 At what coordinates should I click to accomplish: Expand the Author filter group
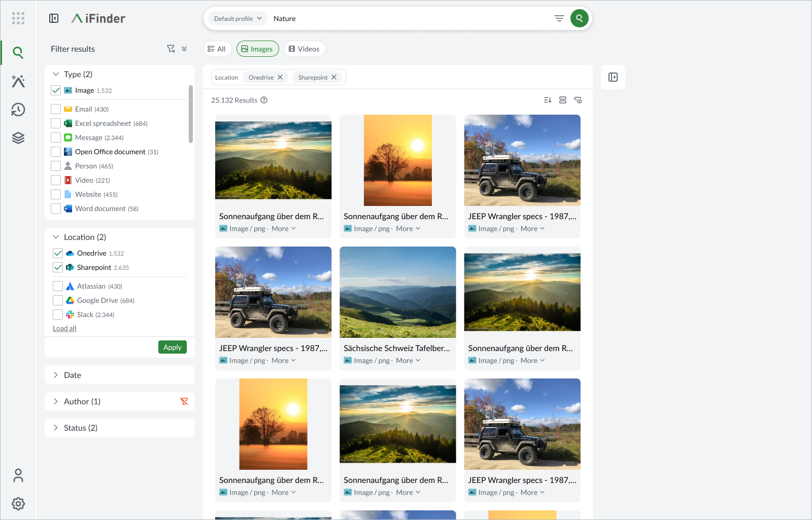tap(56, 401)
